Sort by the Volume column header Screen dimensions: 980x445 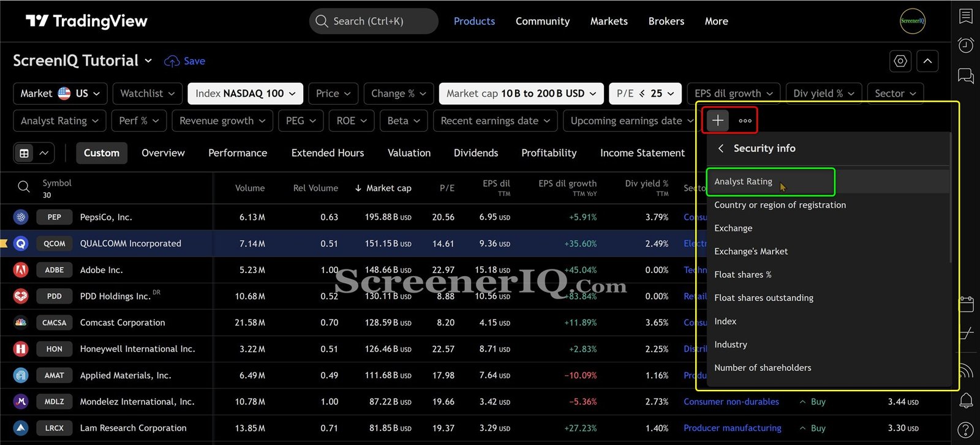(250, 188)
